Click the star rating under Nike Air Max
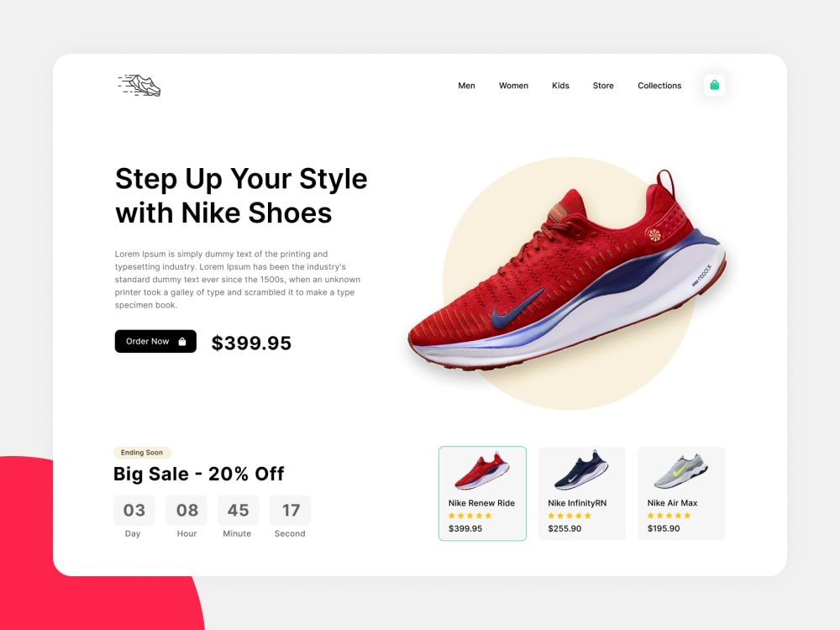This screenshot has width=840, height=630. [669, 516]
